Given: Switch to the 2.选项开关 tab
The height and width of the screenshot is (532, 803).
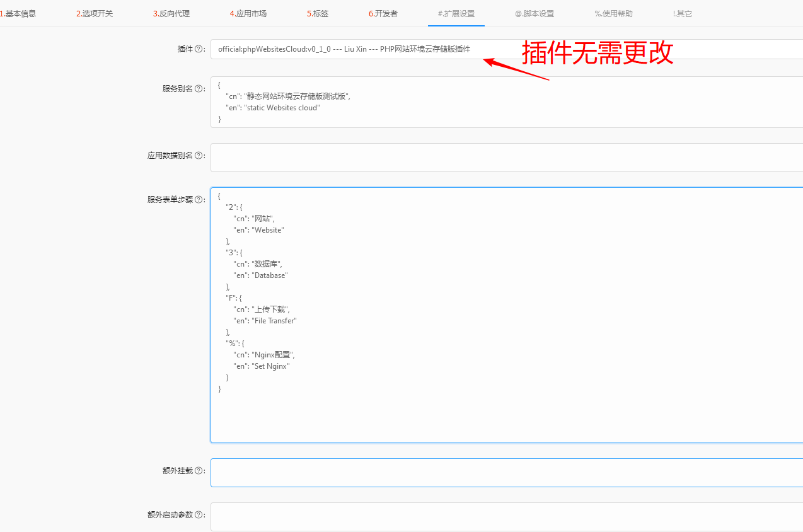Looking at the screenshot, I should click(95, 13).
